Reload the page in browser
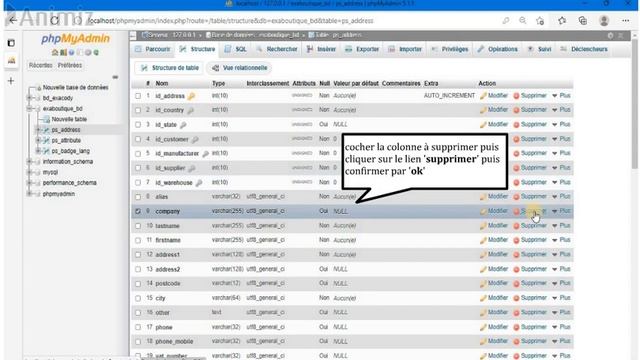 click(55, 20)
